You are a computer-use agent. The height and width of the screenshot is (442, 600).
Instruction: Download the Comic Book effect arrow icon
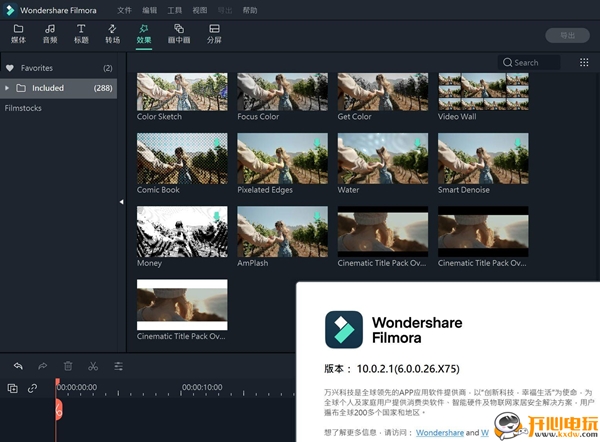[x=217, y=143]
